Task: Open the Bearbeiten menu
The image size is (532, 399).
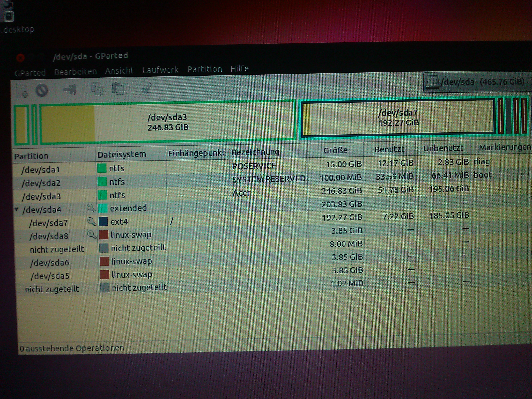Action: point(75,72)
